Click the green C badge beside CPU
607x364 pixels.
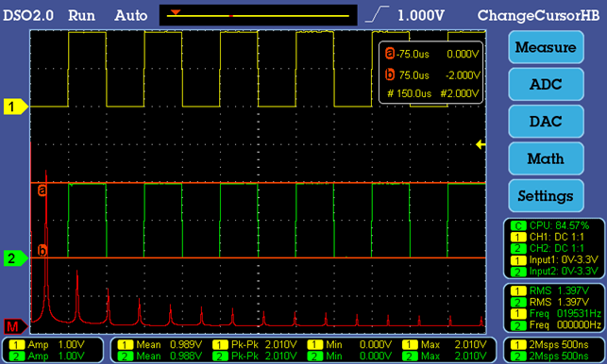click(x=518, y=225)
